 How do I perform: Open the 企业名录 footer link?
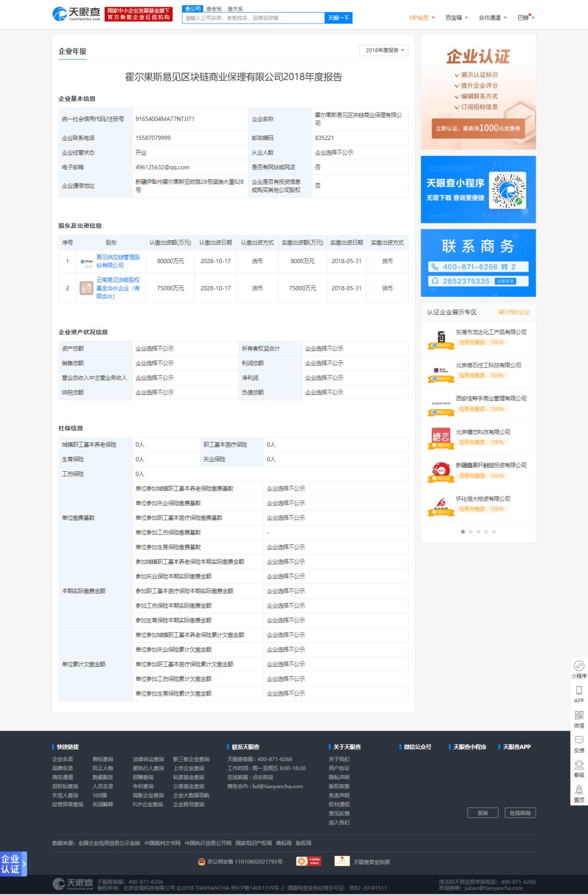[x=63, y=759]
